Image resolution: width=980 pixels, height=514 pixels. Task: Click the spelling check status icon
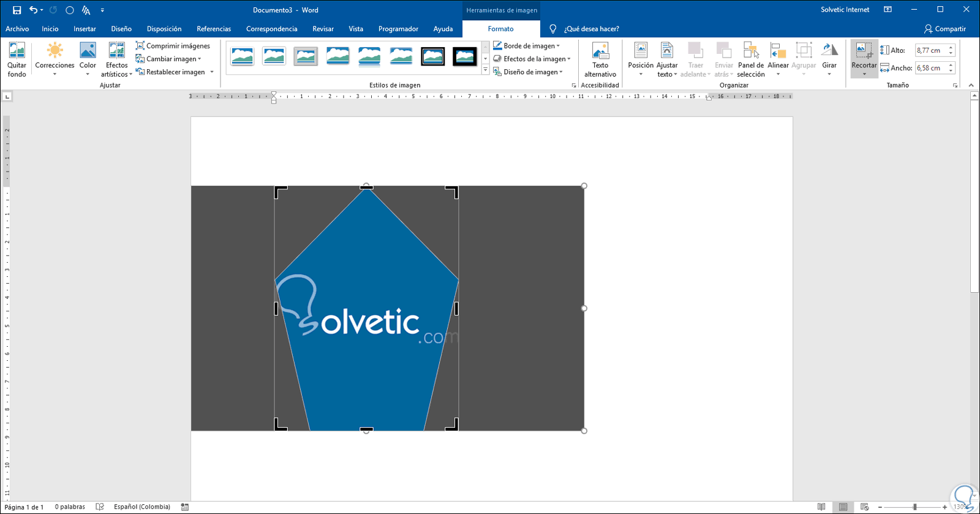click(x=100, y=507)
